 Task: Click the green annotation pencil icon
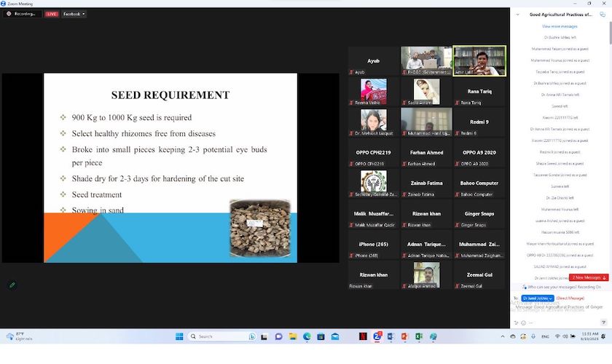12,285
